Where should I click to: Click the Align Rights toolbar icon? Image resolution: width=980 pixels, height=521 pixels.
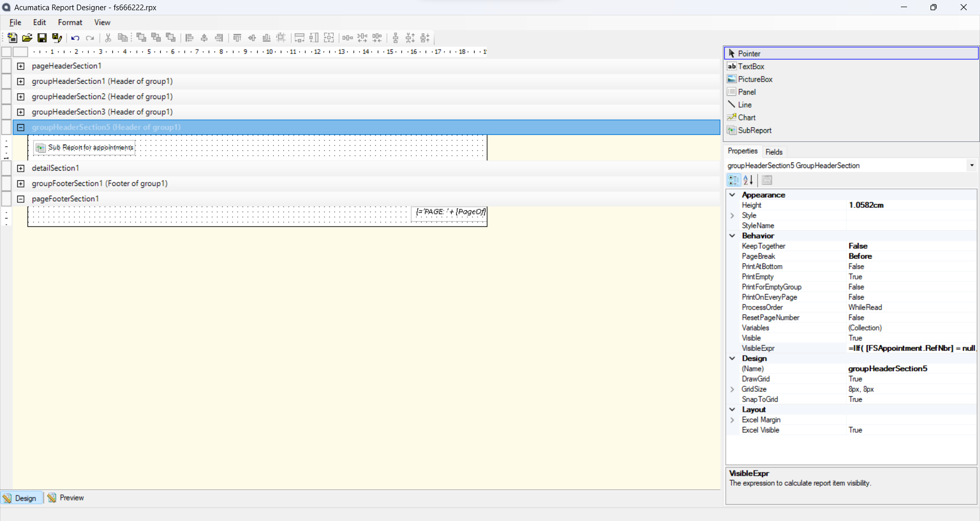pyautogui.click(x=219, y=38)
